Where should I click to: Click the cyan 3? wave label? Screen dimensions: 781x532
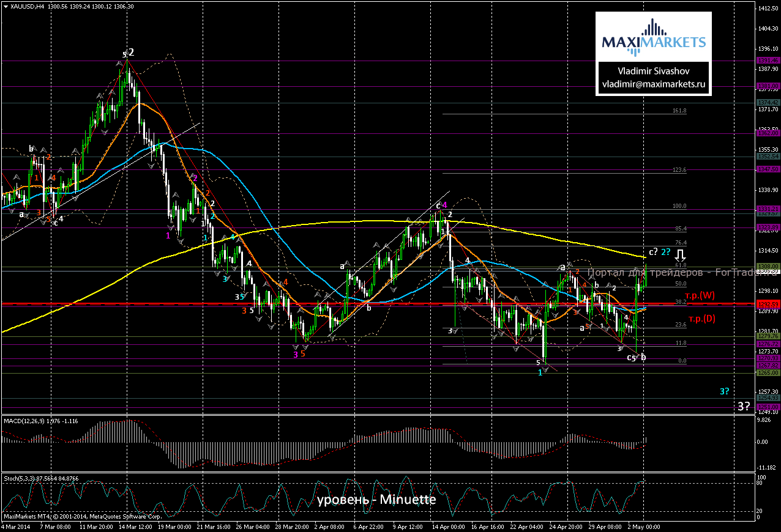pos(724,391)
